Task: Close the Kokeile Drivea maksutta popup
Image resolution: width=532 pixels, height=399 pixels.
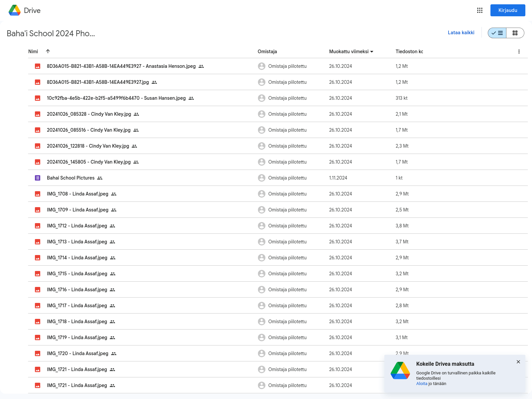Action: pyautogui.click(x=518, y=362)
